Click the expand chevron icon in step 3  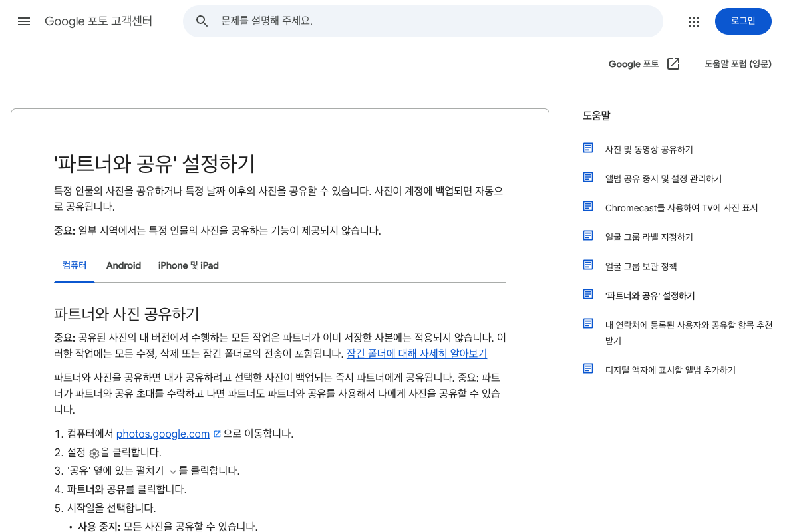coord(173,471)
